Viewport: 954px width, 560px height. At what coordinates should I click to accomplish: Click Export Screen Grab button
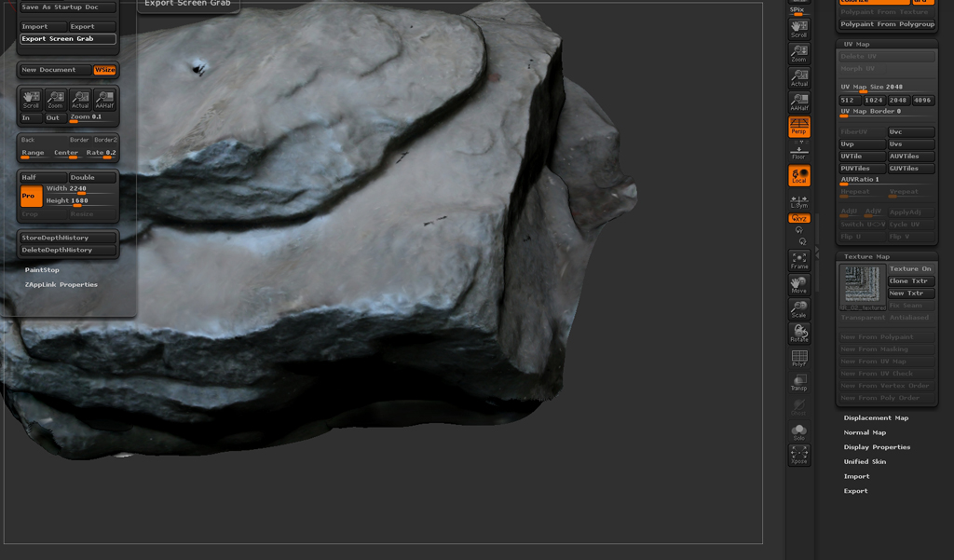tap(67, 39)
